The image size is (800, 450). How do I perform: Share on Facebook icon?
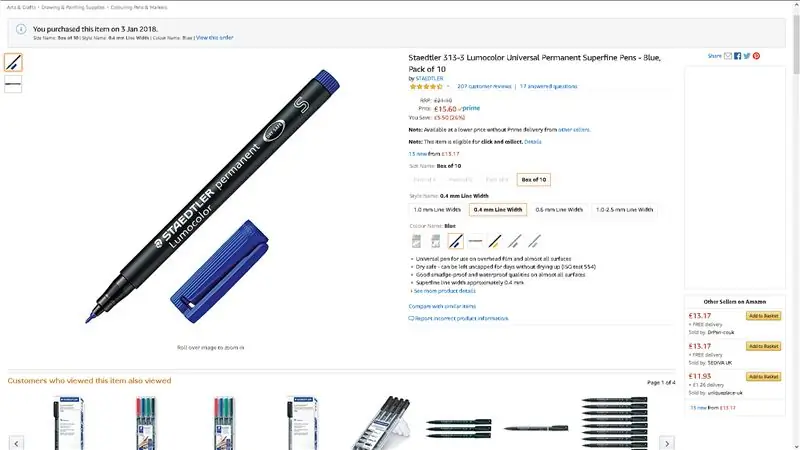(737, 56)
